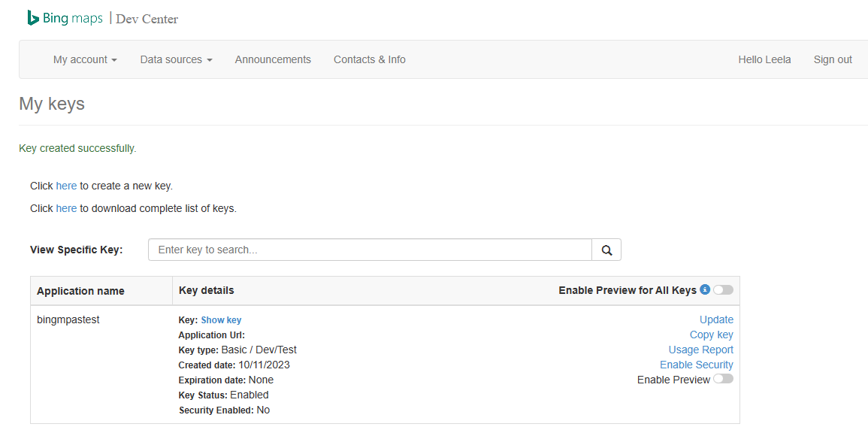The width and height of the screenshot is (868, 436).
Task: Show key for bingmpastest
Action: point(221,319)
